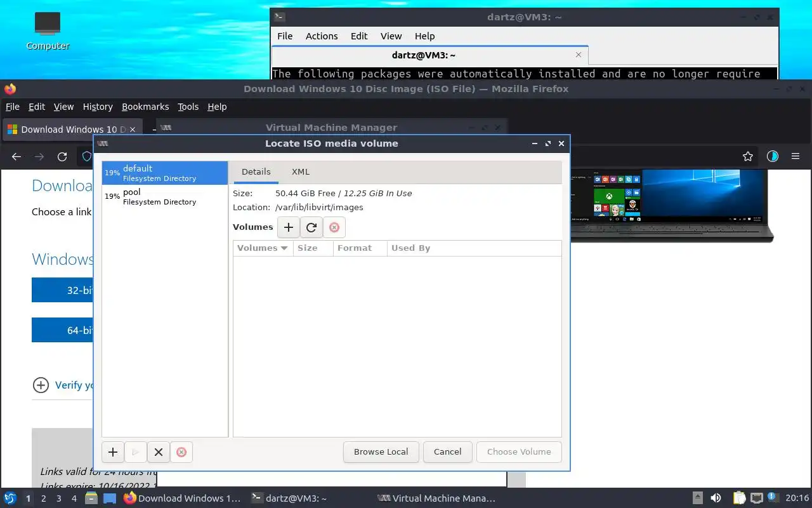Open the Firefox hamburger menu

click(x=796, y=156)
